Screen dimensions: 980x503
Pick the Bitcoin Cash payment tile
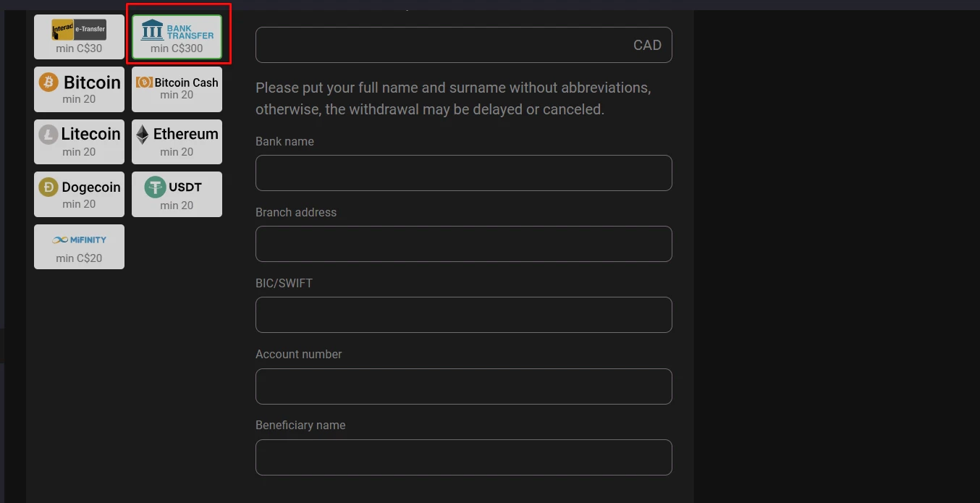(x=177, y=89)
